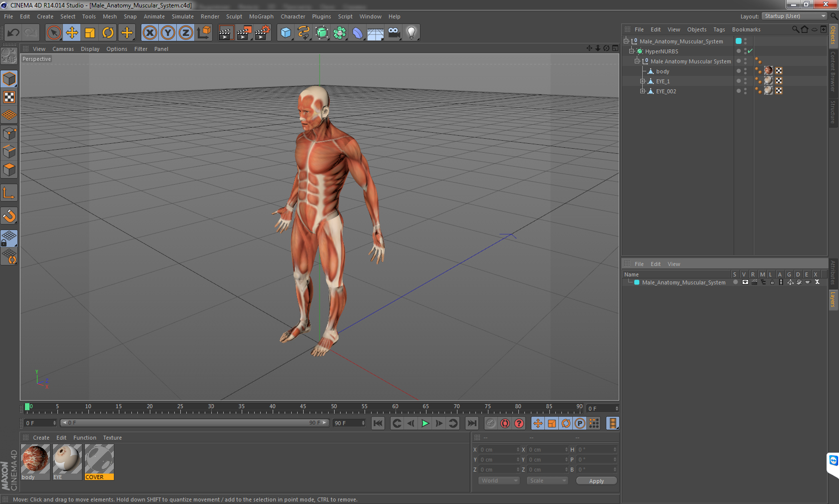Select the COVER material swatch
The width and height of the screenshot is (839, 504).
pyautogui.click(x=99, y=463)
